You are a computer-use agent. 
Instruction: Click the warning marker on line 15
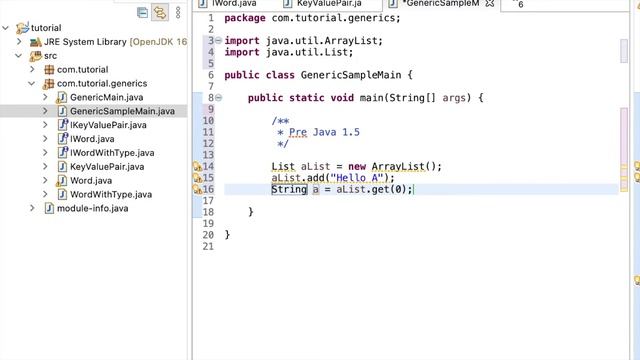(x=197, y=178)
